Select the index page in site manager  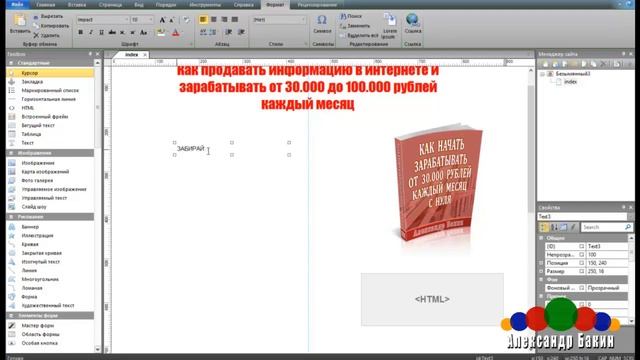coord(570,82)
